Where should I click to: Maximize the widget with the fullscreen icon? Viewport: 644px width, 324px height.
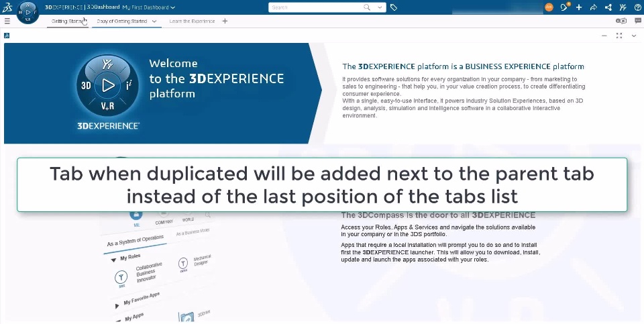pos(619,36)
